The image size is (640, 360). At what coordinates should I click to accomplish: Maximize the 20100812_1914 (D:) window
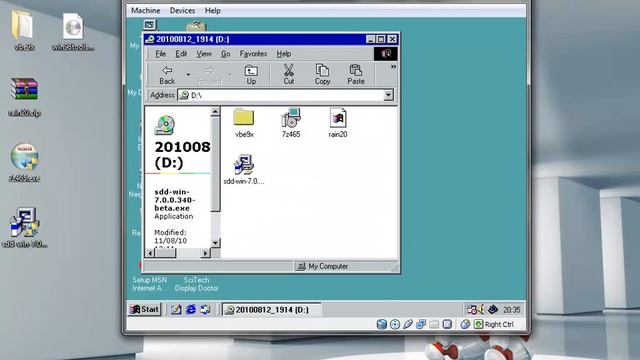[381, 39]
